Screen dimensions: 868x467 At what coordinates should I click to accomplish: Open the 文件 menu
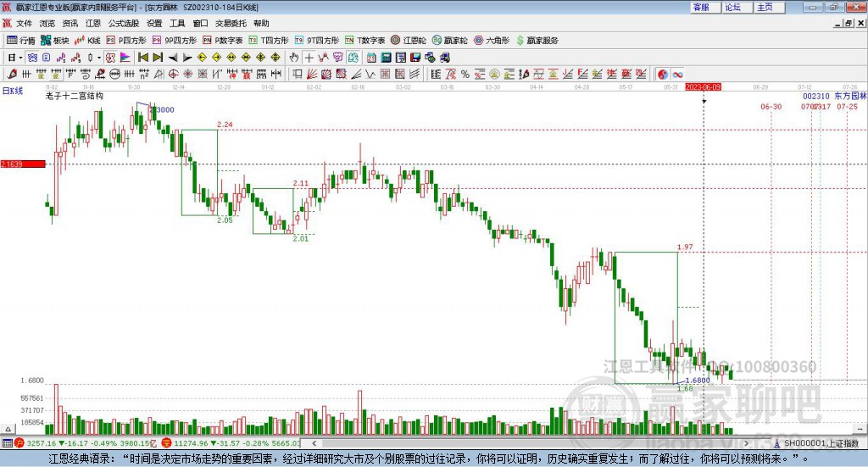click(24, 23)
